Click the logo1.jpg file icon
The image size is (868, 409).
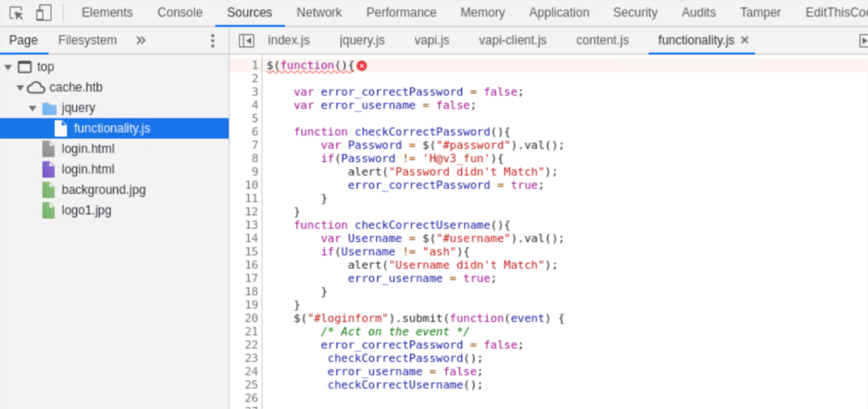49,211
